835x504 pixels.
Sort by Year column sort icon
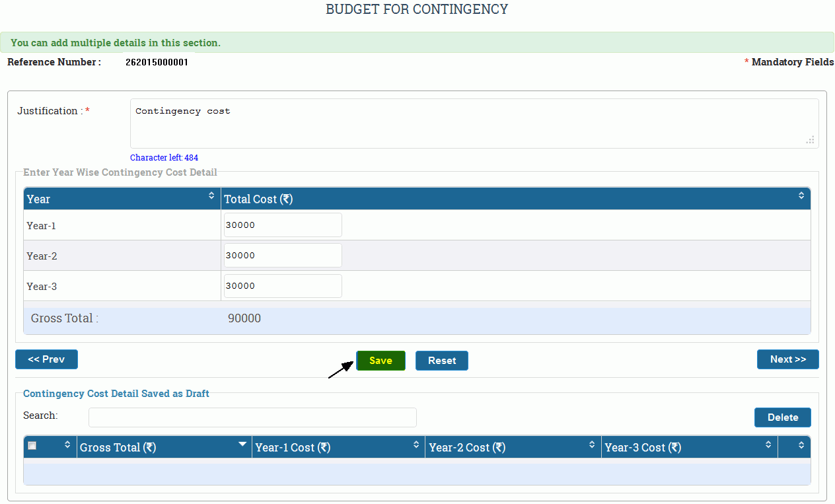click(x=211, y=196)
